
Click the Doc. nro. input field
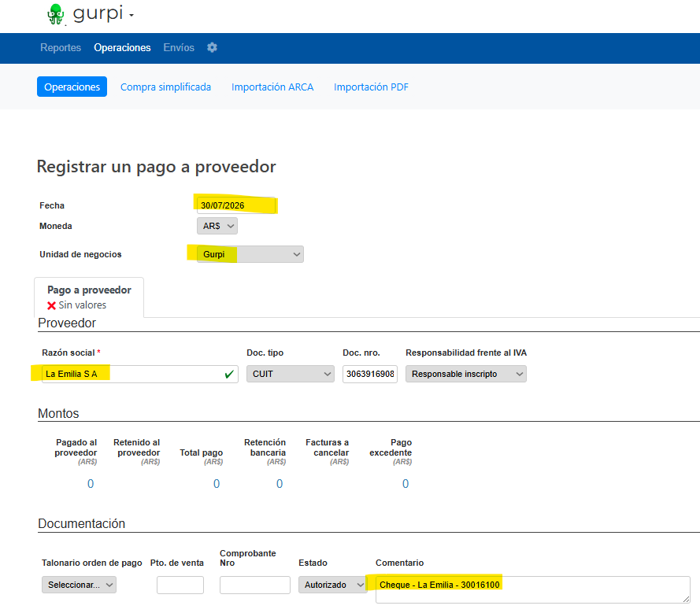370,374
